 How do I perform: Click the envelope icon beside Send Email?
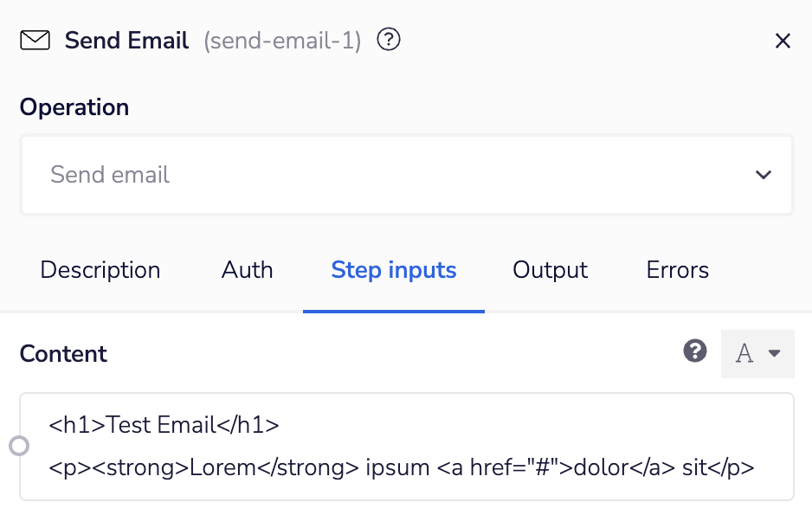point(35,40)
